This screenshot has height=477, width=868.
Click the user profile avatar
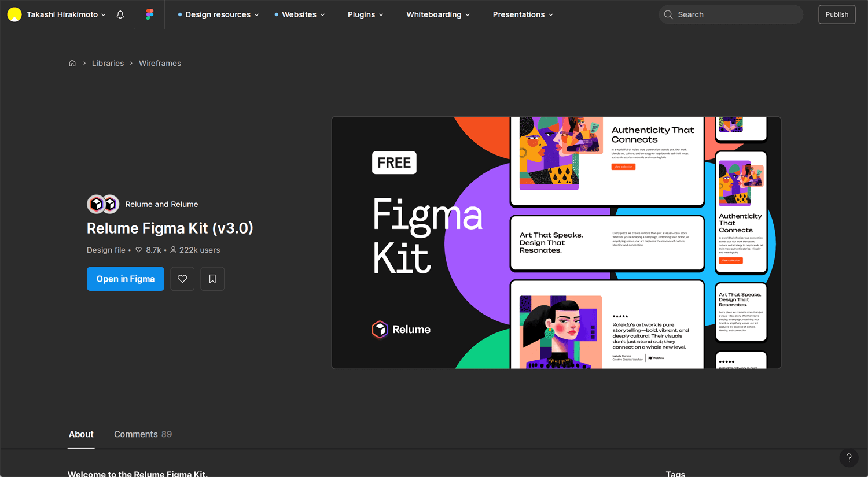pyautogui.click(x=14, y=14)
